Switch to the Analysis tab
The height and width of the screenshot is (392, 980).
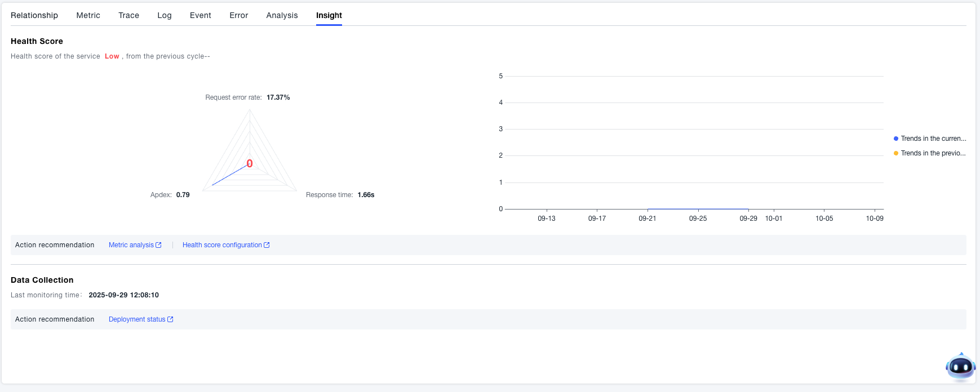click(282, 15)
